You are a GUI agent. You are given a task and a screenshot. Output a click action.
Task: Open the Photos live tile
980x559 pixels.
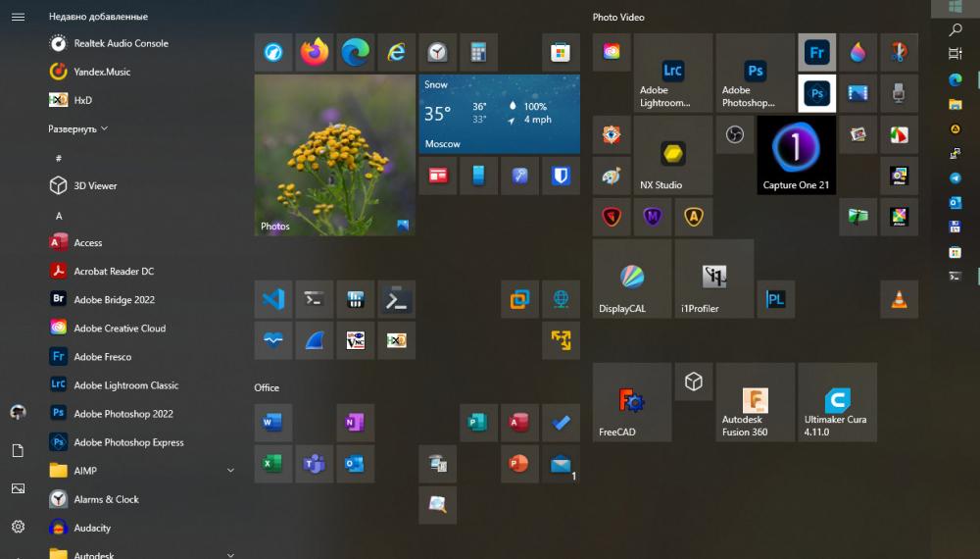(x=335, y=155)
